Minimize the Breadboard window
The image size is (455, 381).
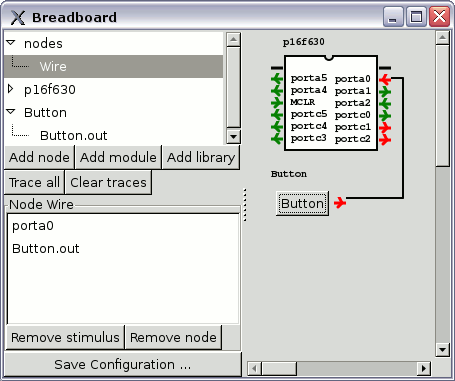pos(393,17)
